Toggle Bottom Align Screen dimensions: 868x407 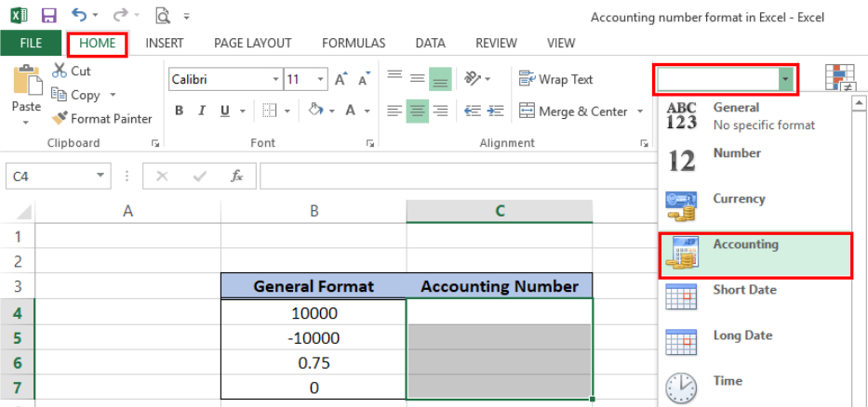[x=440, y=79]
